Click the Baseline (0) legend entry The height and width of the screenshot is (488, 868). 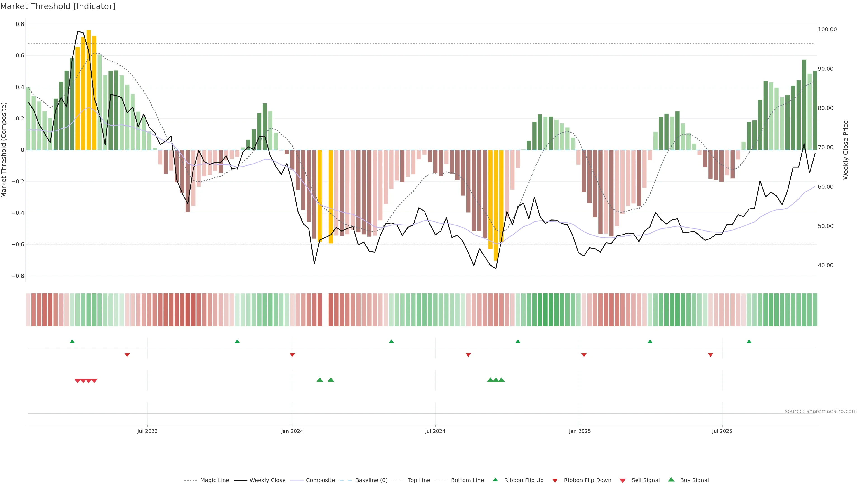click(x=371, y=480)
